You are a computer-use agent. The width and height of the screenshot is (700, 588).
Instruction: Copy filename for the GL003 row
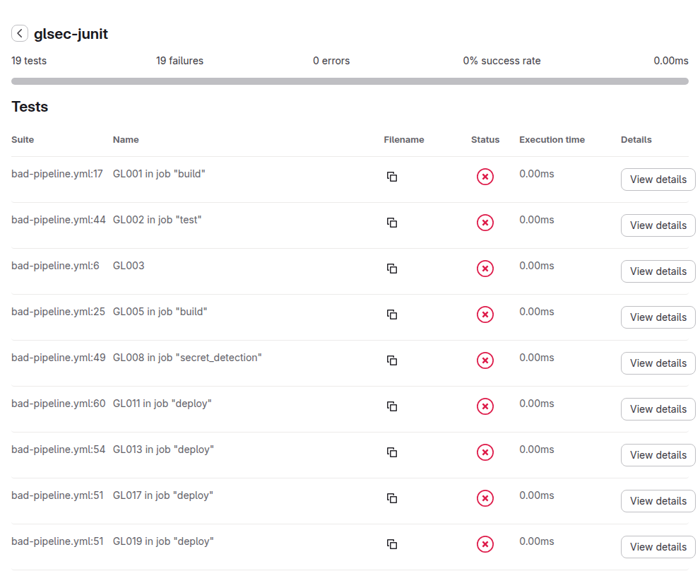[x=392, y=269]
